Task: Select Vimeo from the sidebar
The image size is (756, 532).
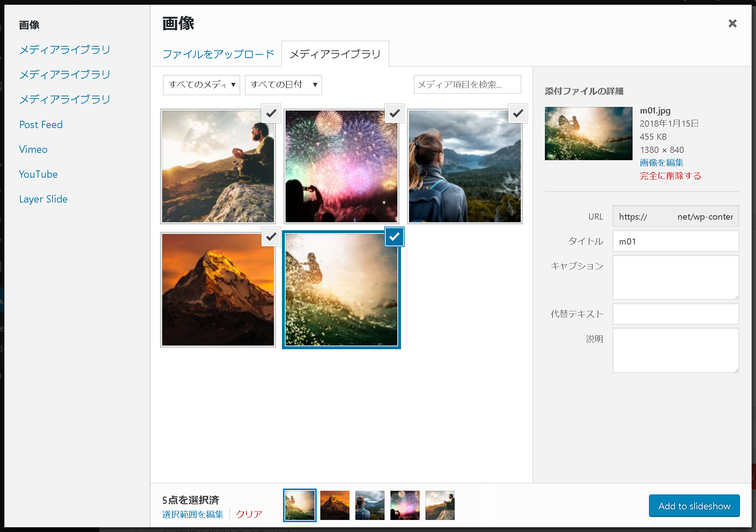Action: click(33, 150)
